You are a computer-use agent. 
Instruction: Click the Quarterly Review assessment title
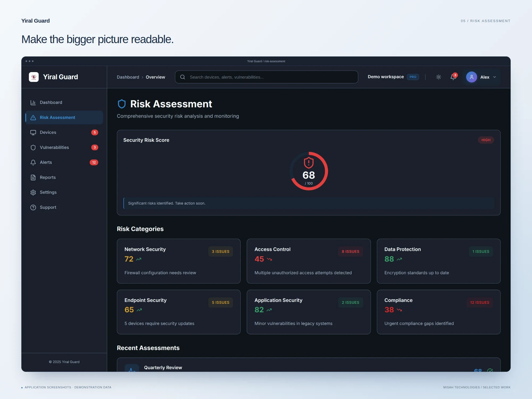click(163, 368)
